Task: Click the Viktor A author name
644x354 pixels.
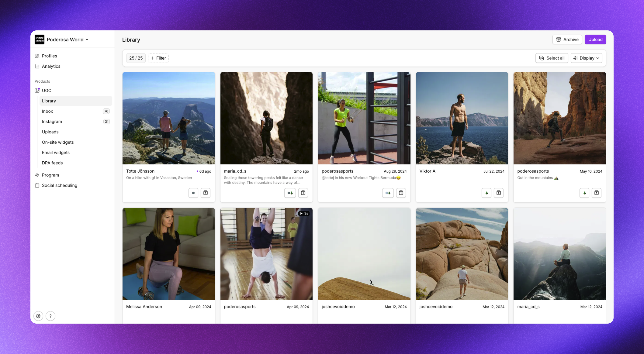Action: 428,171
